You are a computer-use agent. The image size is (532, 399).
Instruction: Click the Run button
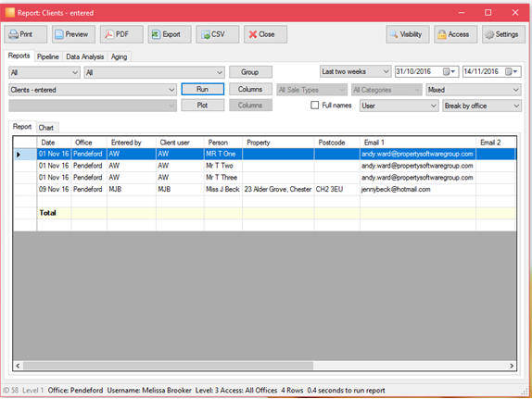pos(203,89)
